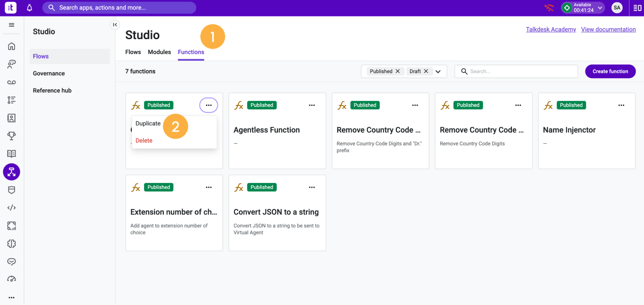Choose Delete from the context menu
The image size is (644, 305).
click(x=144, y=141)
